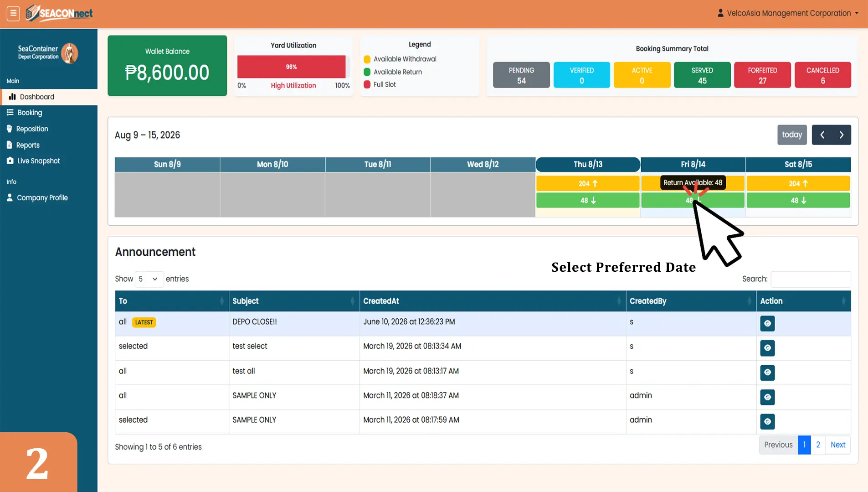This screenshot has width=868, height=492.
Task: Open ACTIVE 0 bookings
Action: coord(642,75)
